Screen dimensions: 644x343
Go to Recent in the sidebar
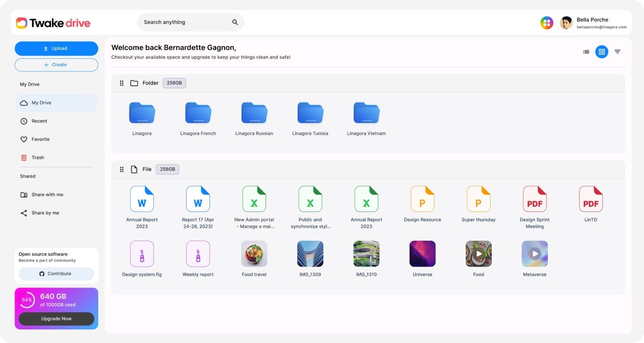[39, 121]
